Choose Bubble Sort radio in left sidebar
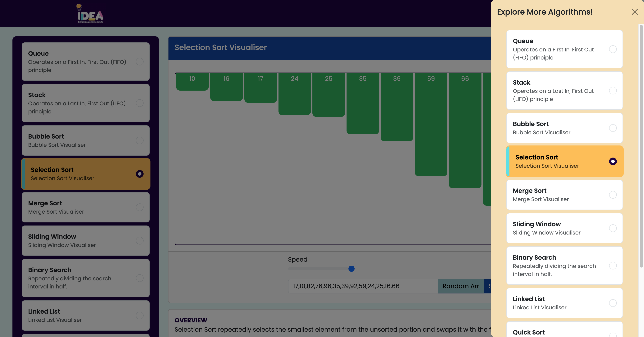This screenshot has width=644, height=337. tap(140, 140)
